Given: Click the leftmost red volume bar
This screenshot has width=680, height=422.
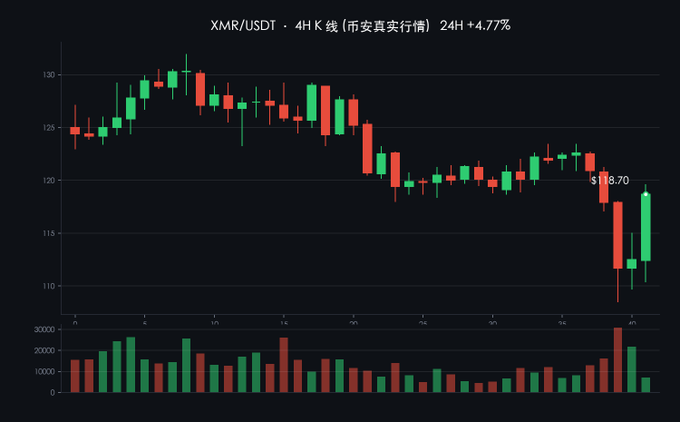Looking at the screenshot, I should 75,376.
